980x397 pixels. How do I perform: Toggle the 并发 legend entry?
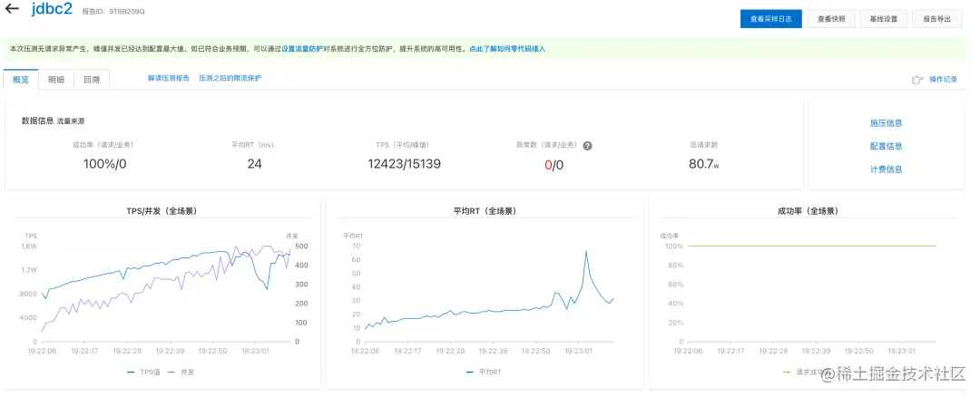[x=181, y=372]
